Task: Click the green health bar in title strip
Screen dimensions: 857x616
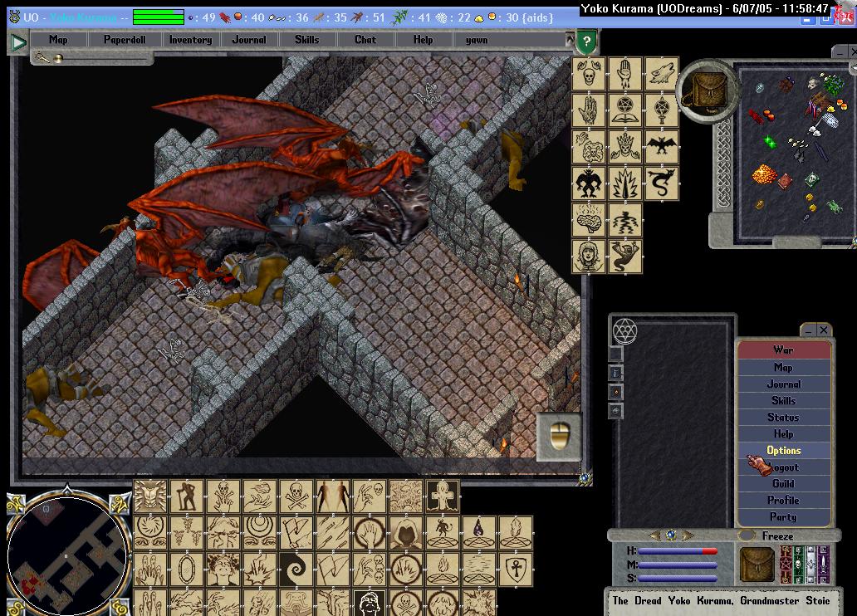Action: [x=159, y=17]
